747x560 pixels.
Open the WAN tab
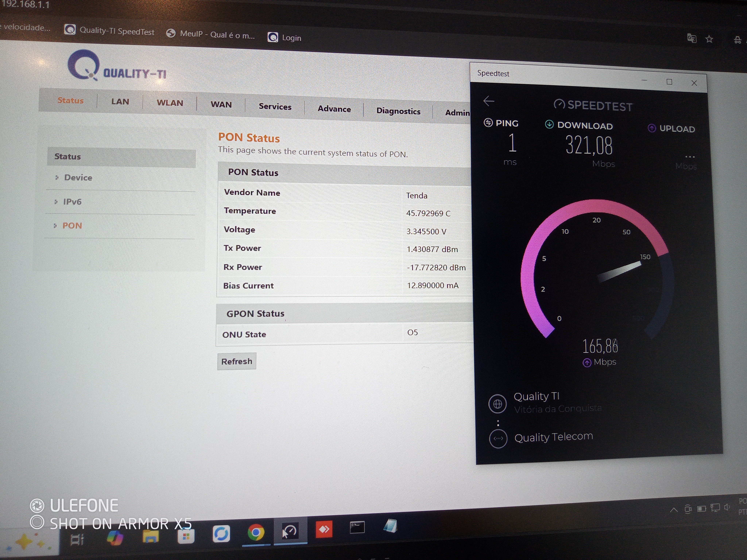click(x=221, y=105)
